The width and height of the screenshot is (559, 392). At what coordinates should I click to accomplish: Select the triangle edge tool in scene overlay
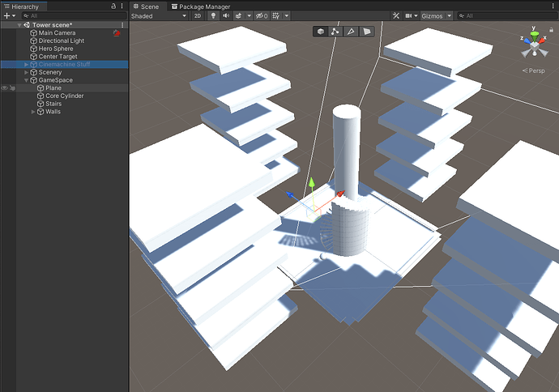point(351,32)
